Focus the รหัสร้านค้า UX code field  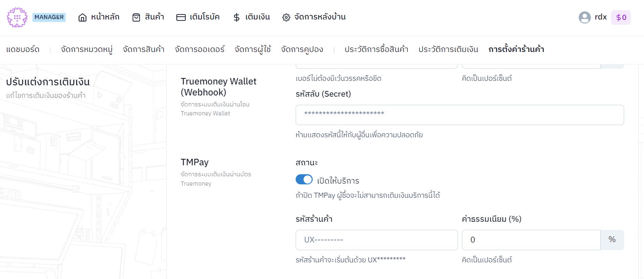[x=376, y=240]
